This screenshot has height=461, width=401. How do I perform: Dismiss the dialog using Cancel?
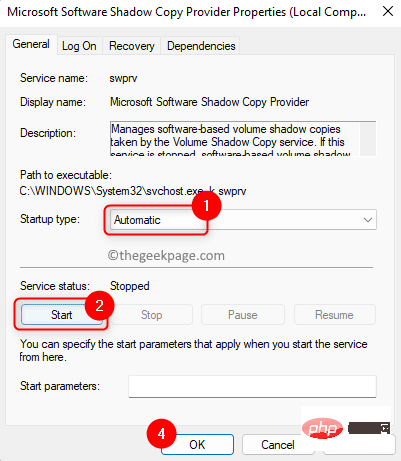pos(278,445)
